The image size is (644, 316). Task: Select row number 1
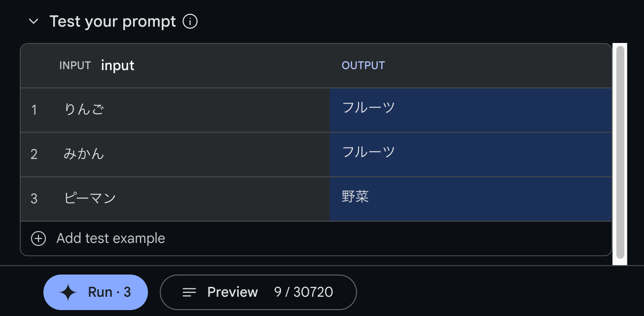tap(34, 110)
